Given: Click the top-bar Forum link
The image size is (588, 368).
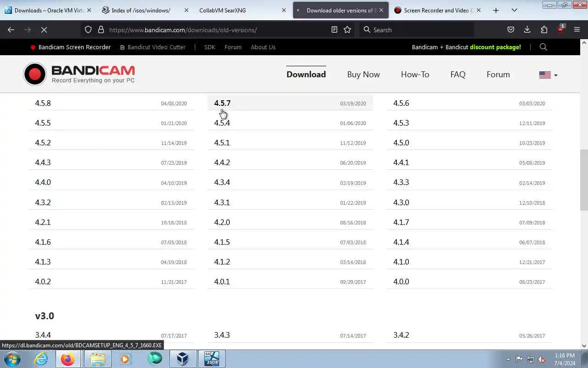Looking at the screenshot, I should tap(233, 47).
